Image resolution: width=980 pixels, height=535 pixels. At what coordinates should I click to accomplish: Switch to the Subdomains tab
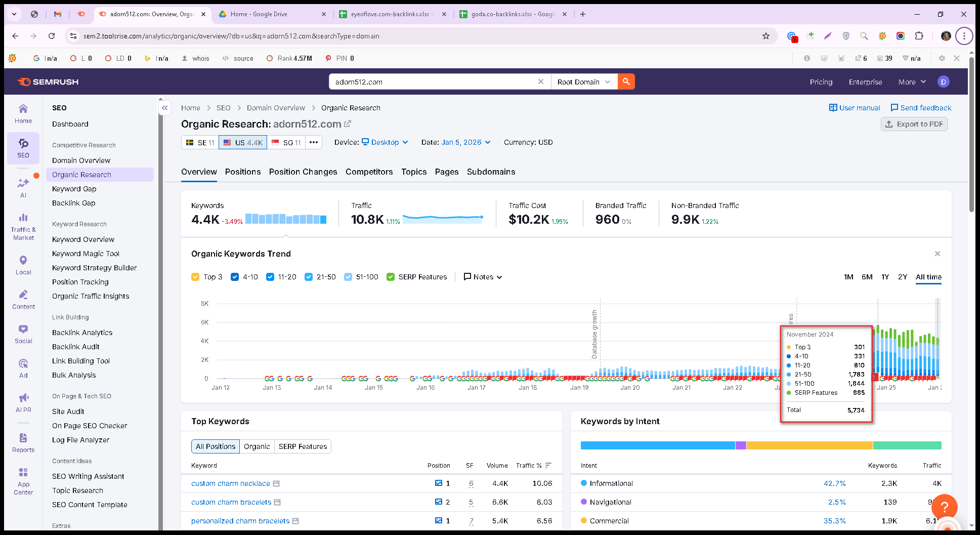tap(491, 172)
